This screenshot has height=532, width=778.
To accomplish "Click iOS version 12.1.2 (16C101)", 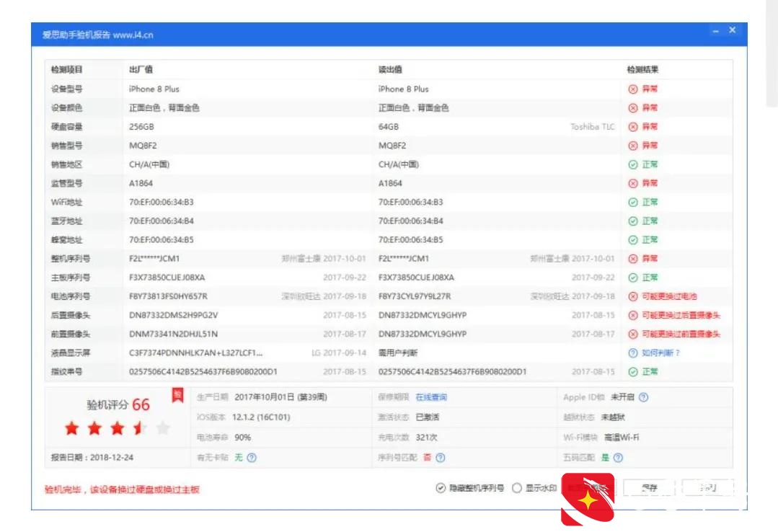I will [261, 417].
